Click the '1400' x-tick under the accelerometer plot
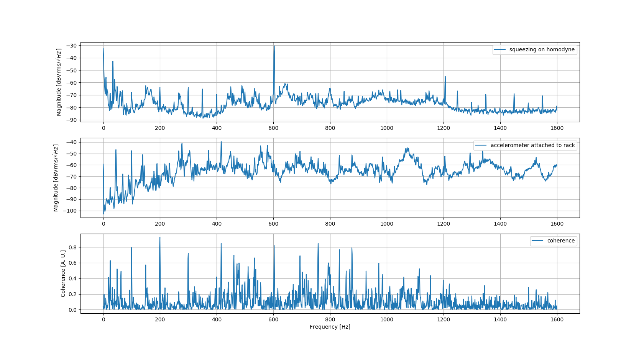 [x=500, y=224]
